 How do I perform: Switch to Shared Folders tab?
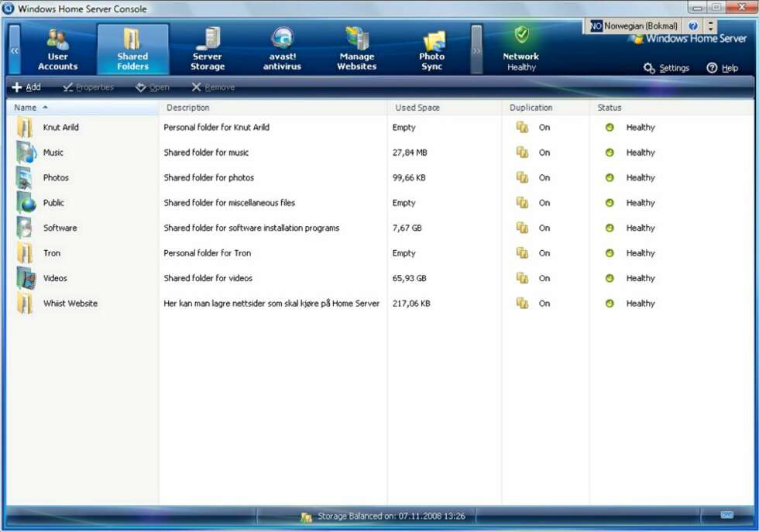132,50
